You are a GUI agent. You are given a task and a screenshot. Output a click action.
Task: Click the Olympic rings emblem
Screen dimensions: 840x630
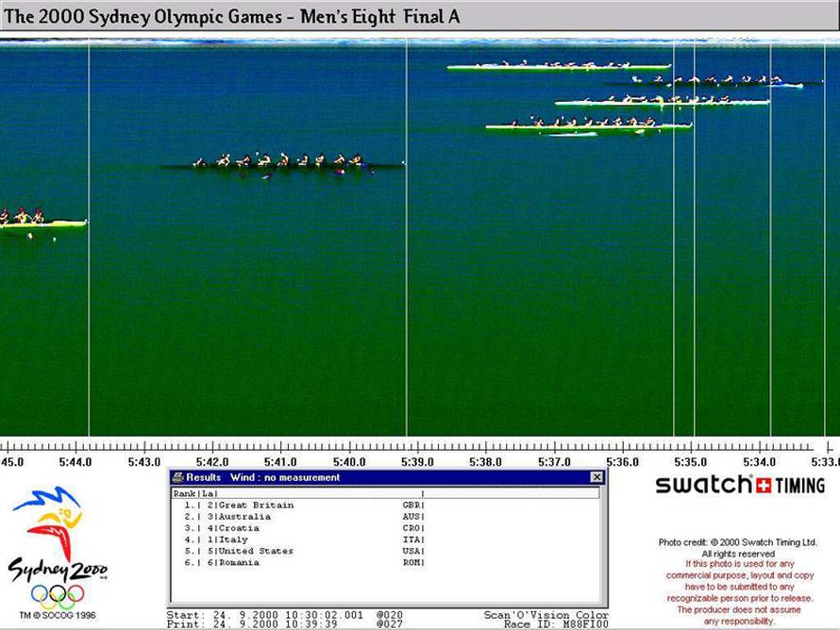(x=57, y=595)
